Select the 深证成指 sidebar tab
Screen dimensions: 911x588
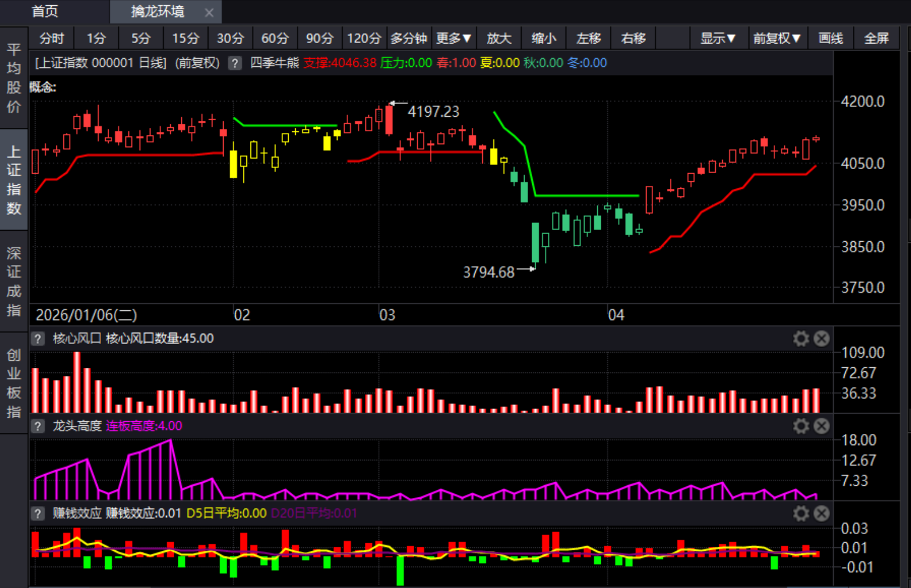pyautogui.click(x=14, y=281)
